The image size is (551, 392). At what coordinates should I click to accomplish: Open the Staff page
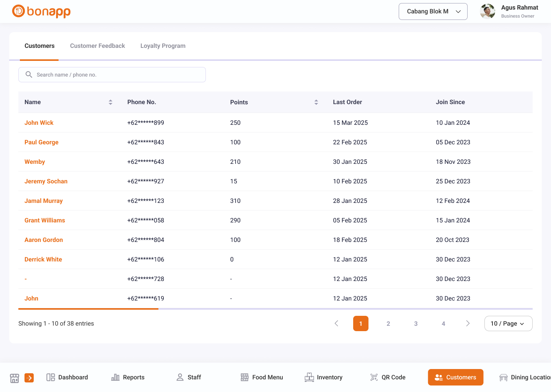click(189, 377)
